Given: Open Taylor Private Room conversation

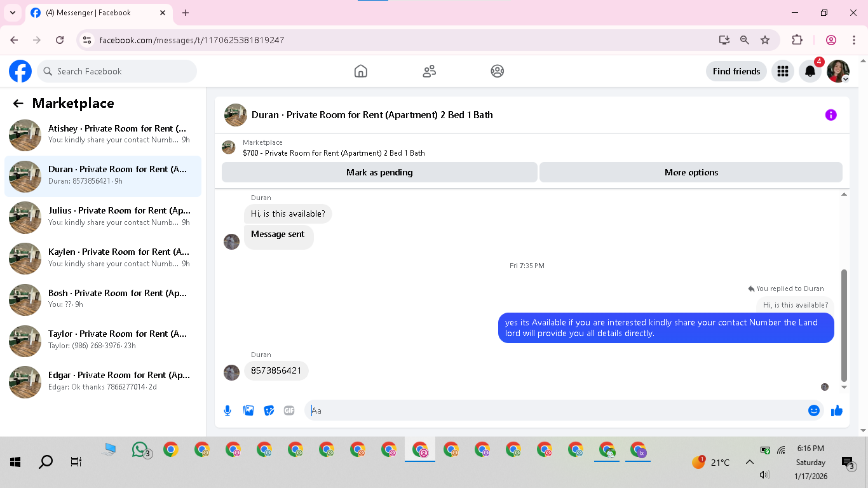Looking at the screenshot, I should click(x=103, y=341).
